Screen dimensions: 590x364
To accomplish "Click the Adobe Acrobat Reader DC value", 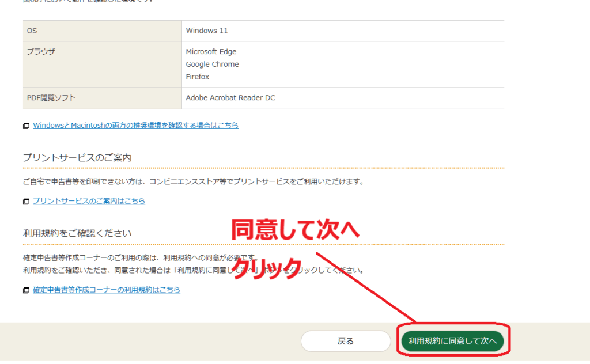I will (230, 98).
